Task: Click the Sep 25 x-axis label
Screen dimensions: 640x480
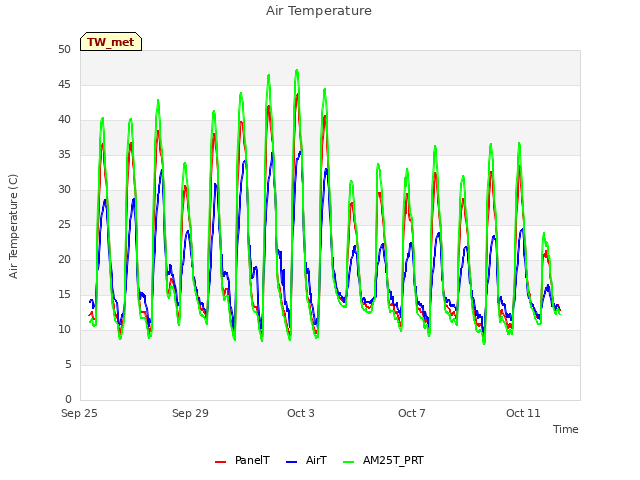Action: pyautogui.click(x=79, y=413)
